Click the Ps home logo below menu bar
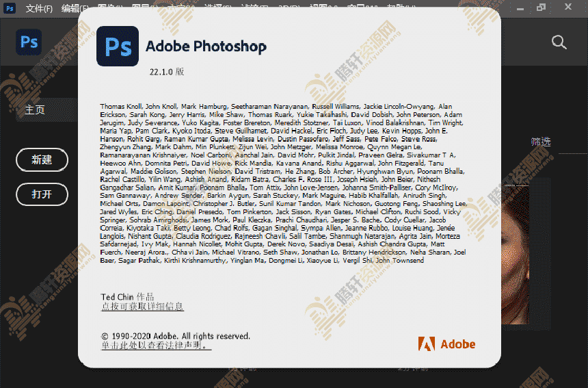The image size is (588, 388). (29, 42)
